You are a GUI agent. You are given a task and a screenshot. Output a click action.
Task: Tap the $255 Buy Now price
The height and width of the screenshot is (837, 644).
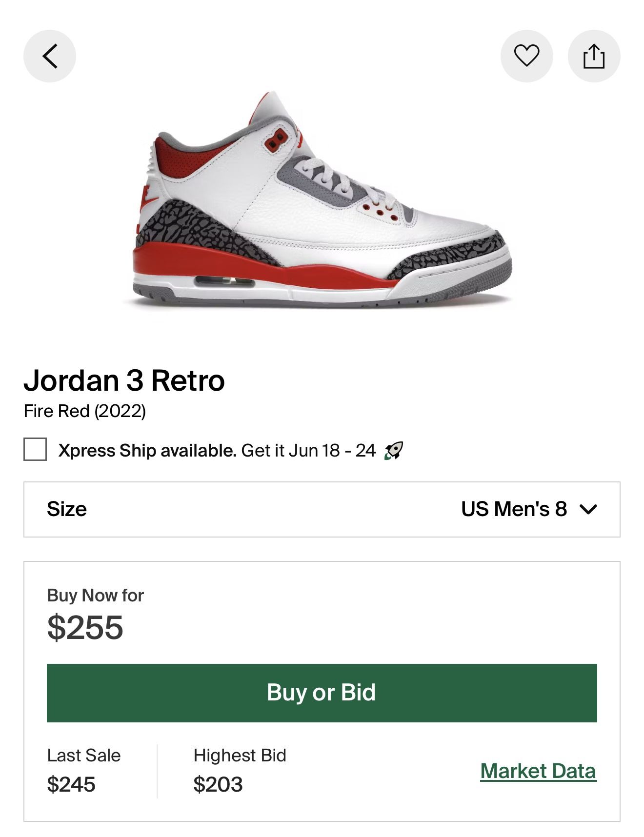click(x=85, y=627)
